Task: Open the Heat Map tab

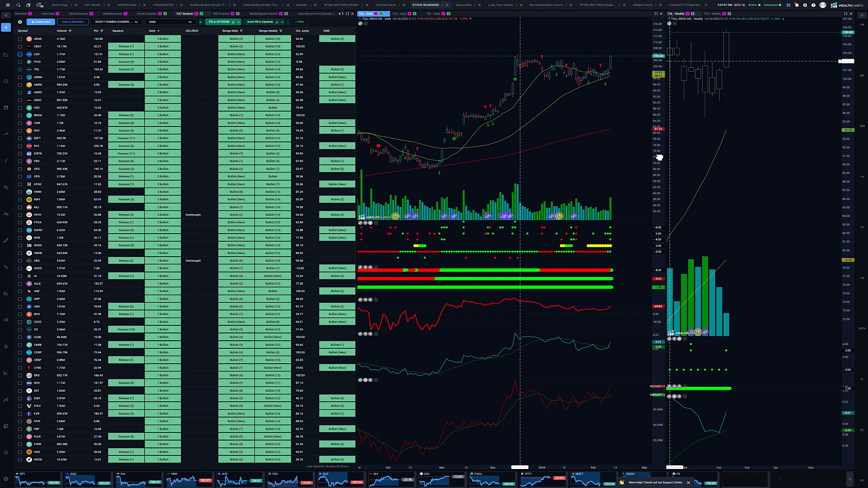Action: pyautogui.click(x=48, y=14)
